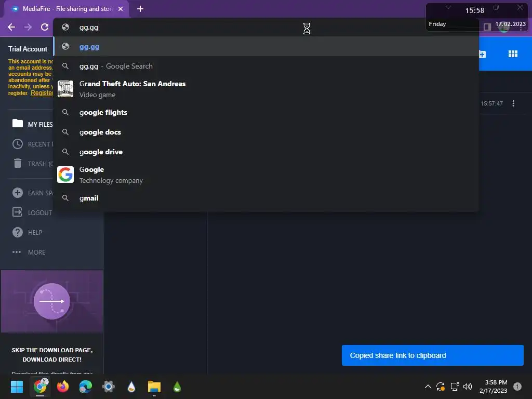Image resolution: width=532 pixels, height=399 pixels.
Task: Choose the gg.gg URL suggestion
Action: click(265, 46)
